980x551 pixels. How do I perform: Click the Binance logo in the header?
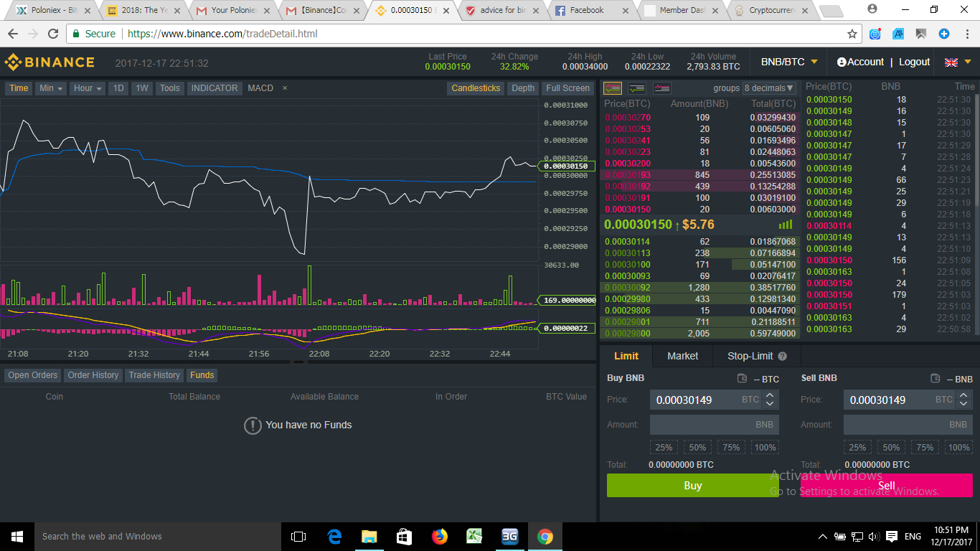click(x=50, y=62)
